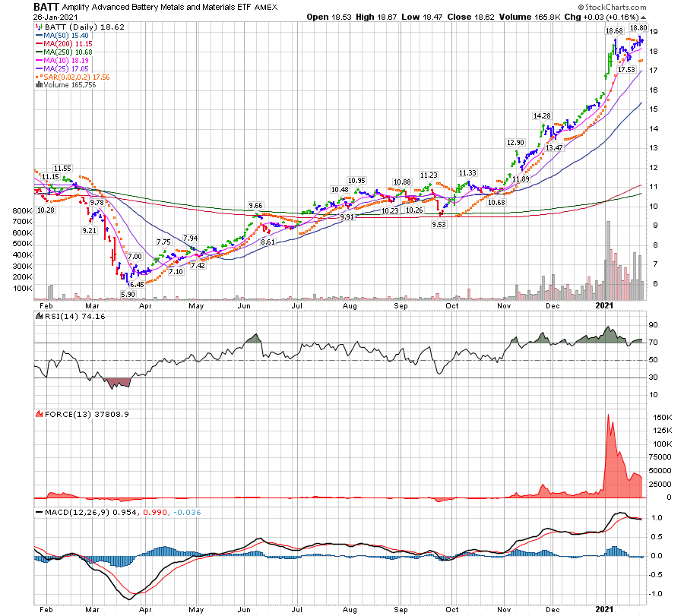Click the volume bars legend icon

pos(38,85)
